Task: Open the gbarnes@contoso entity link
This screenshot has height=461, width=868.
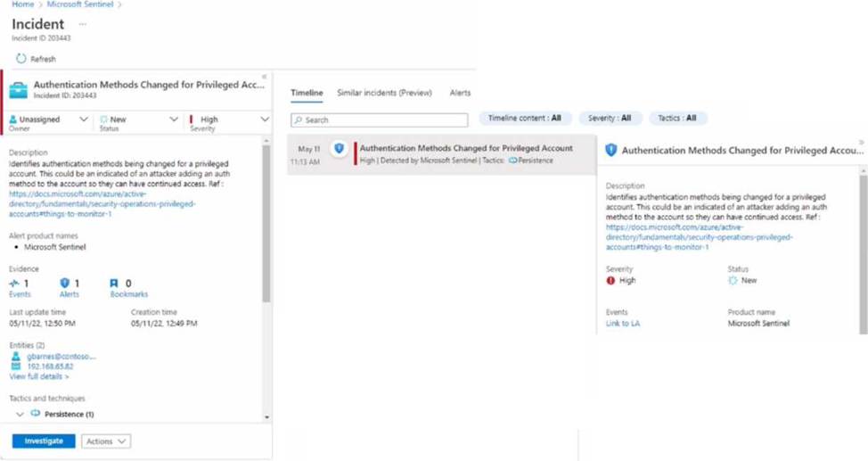Action: click(x=61, y=357)
